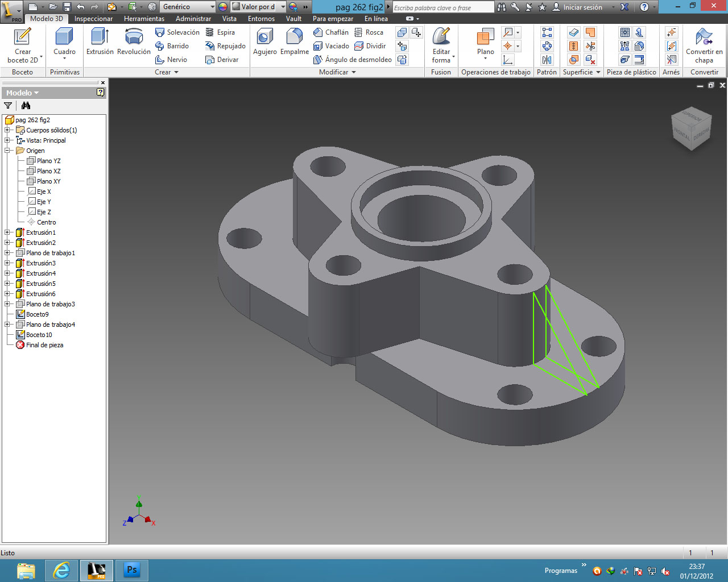
Task: Undo the last action from quick access toolbar
Action: click(x=81, y=7)
